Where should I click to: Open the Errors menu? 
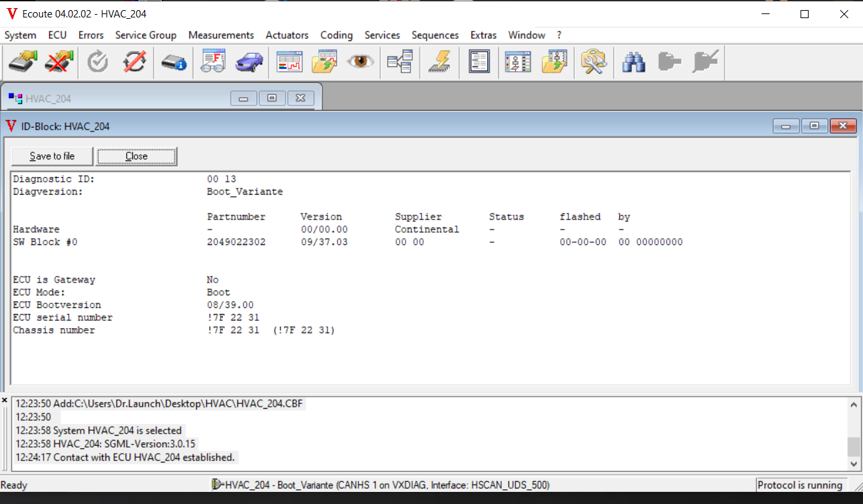pyautogui.click(x=91, y=35)
